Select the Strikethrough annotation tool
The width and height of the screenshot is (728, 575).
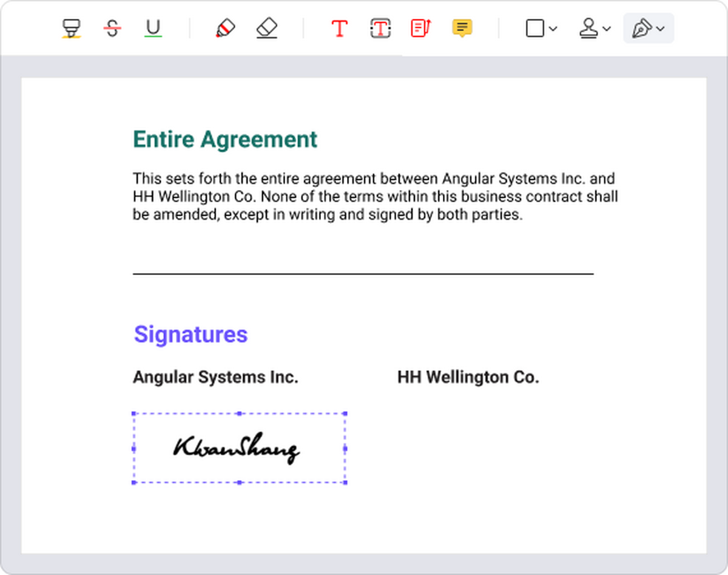point(112,29)
